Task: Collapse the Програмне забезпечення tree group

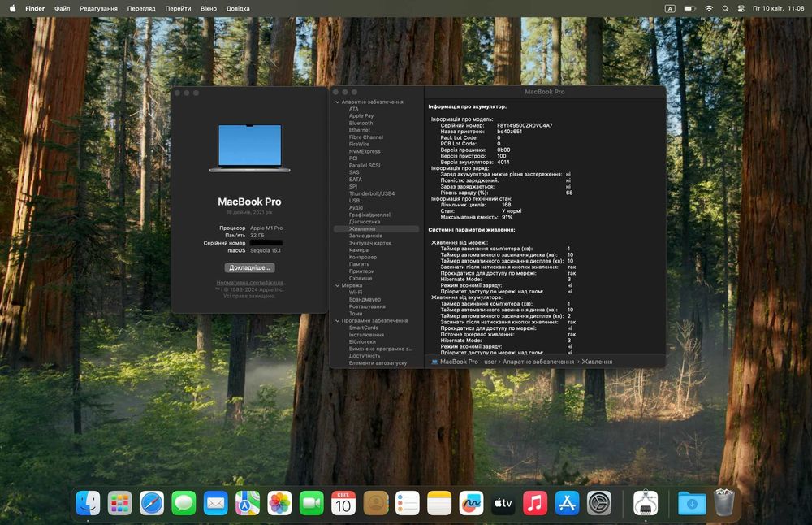Action: click(338, 321)
